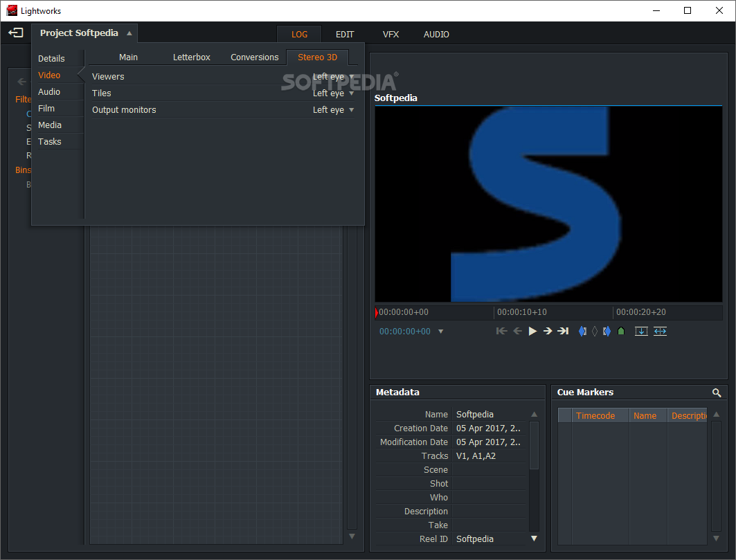Mark out point blue icon
This screenshot has height=560, width=736.
[x=607, y=332]
